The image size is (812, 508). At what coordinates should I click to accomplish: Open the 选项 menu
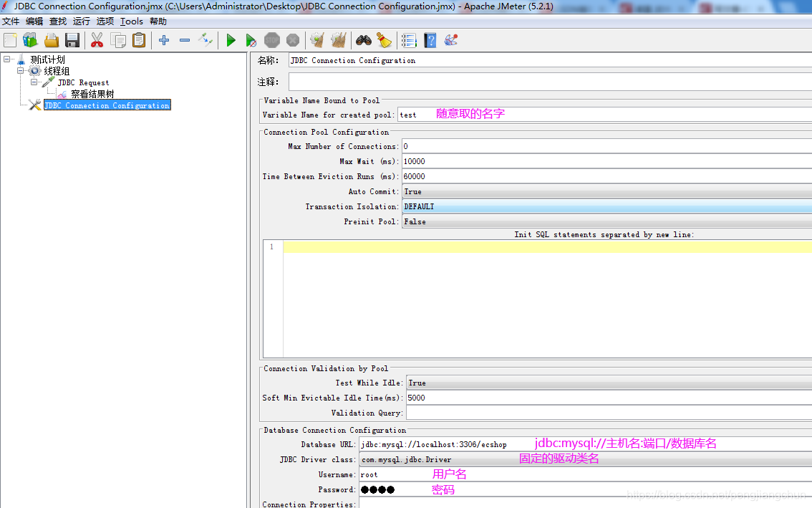pos(105,21)
